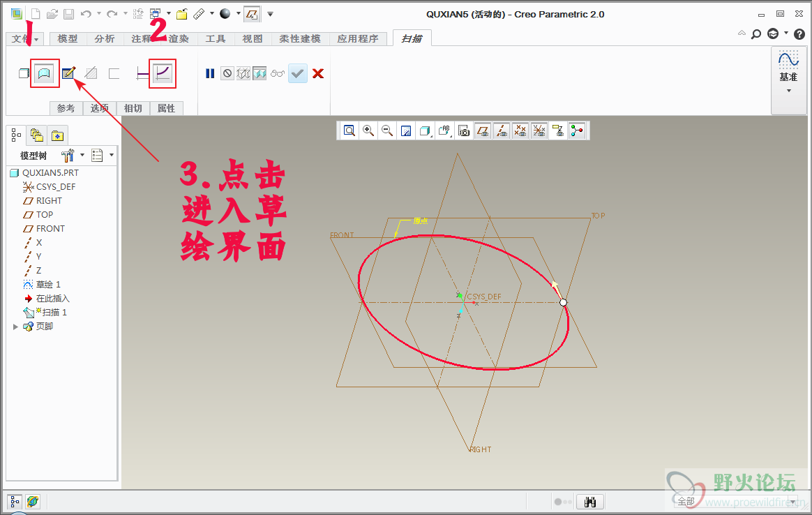The image size is (812, 515).
Task: Switch to the 视图 ribbon tab
Action: [253, 39]
